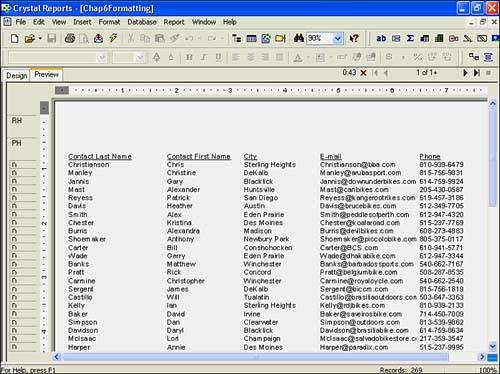Click the blue expert icon at the right end of the formatting toolbar
Screen dimensions: 500x374
(x=489, y=57)
